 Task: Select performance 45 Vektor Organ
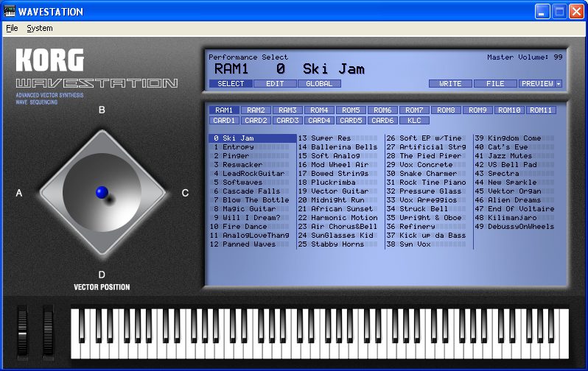pyautogui.click(x=518, y=191)
